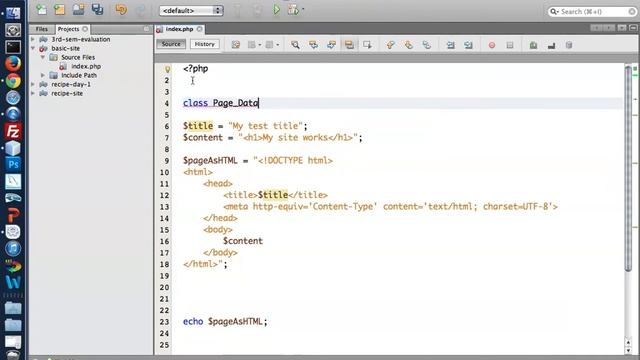The width and height of the screenshot is (640, 360).
Task: Click the class Page_Data line
Action: (x=221, y=103)
